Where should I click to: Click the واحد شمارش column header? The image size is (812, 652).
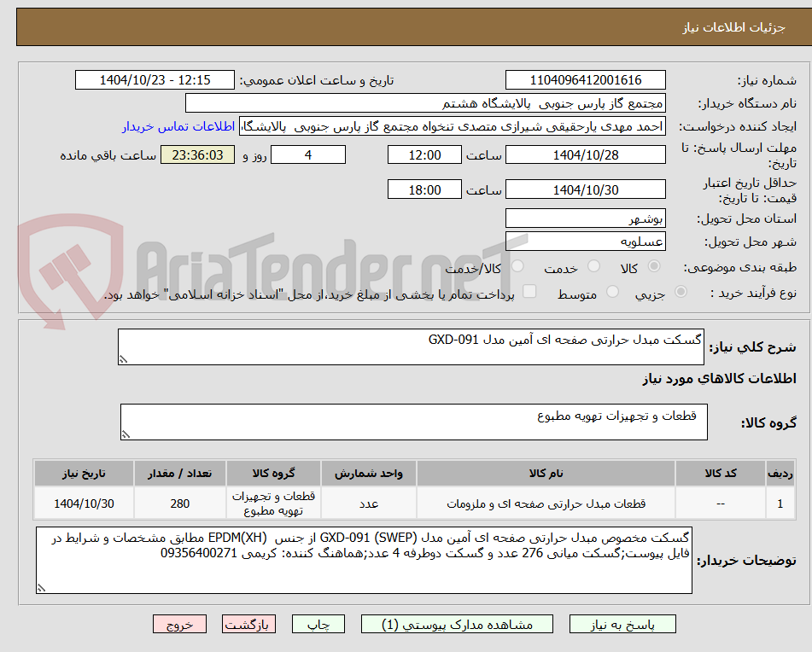coord(369,473)
